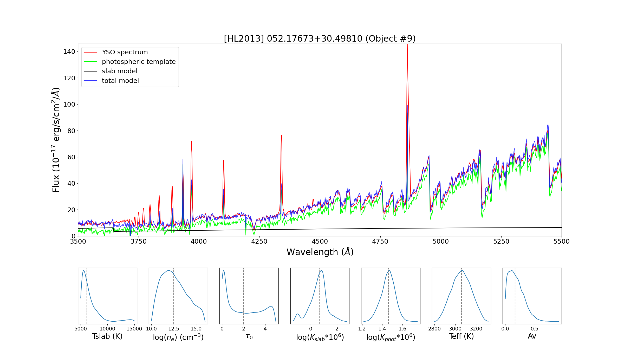Click the green photospheric template legend line
The width and height of the screenshot is (624, 364).
pos(90,62)
